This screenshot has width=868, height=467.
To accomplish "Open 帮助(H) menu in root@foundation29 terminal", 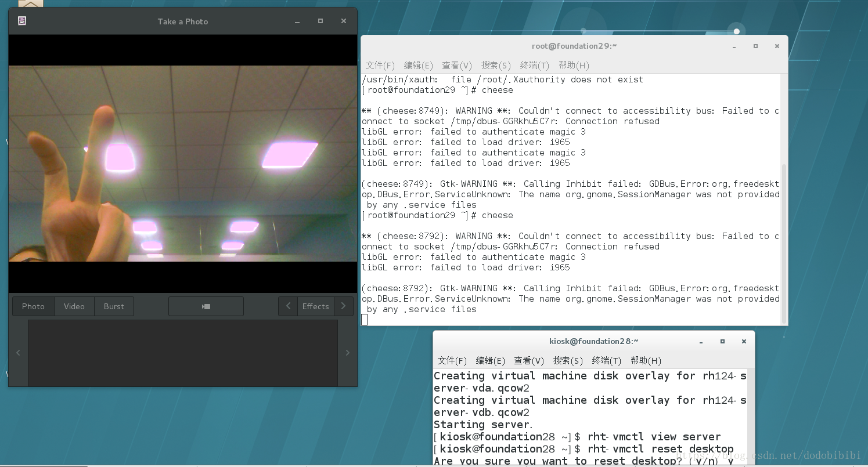I will [x=574, y=65].
